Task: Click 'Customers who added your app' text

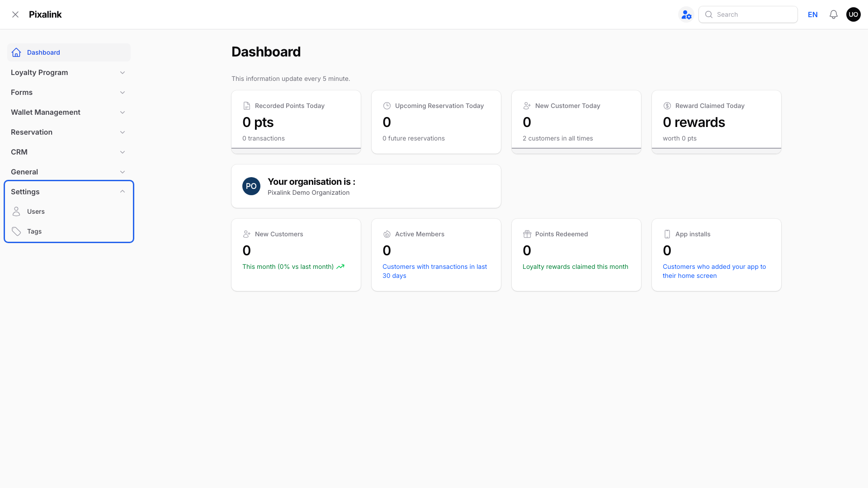Action: tap(714, 271)
